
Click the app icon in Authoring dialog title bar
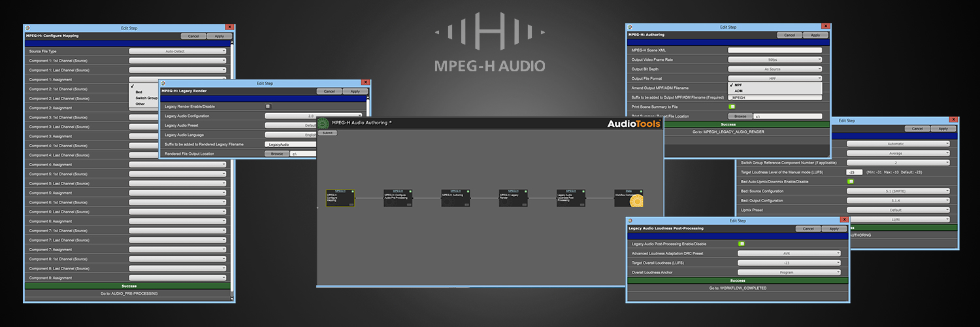(x=629, y=27)
